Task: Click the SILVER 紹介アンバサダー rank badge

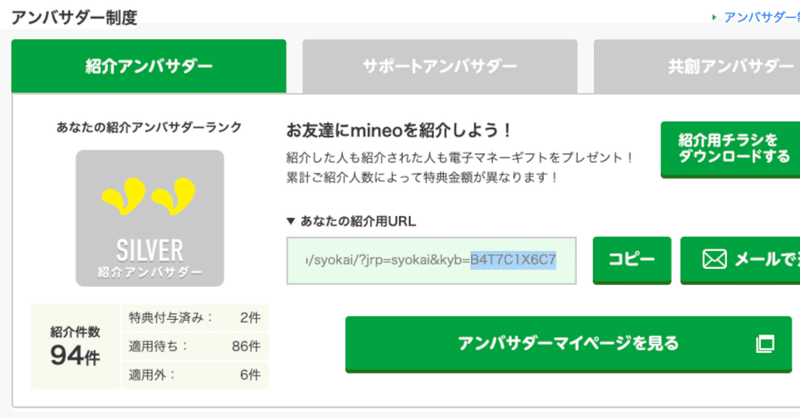Action: click(150, 218)
